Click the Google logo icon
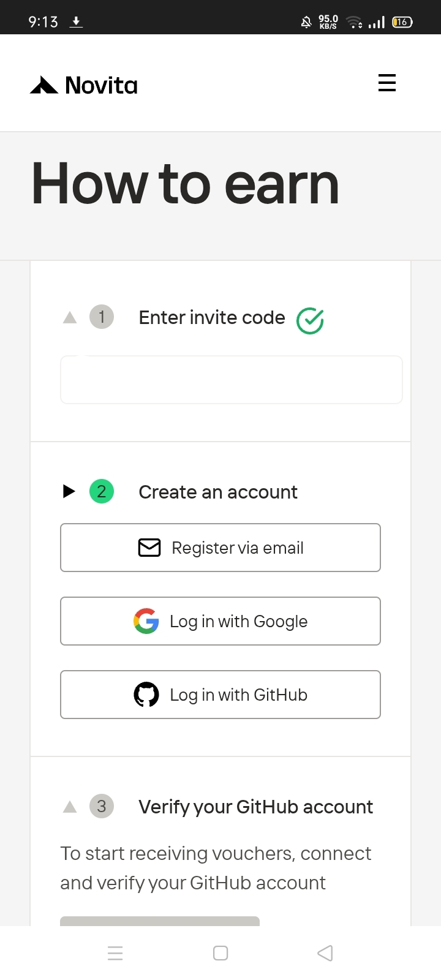The width and height of the screenshot is (441, 980). [146, 621]
